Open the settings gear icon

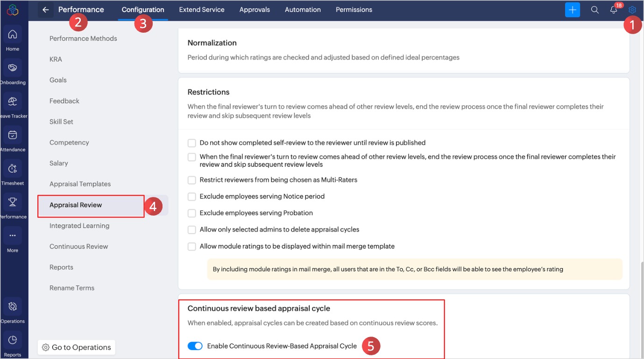click(632, 10)
